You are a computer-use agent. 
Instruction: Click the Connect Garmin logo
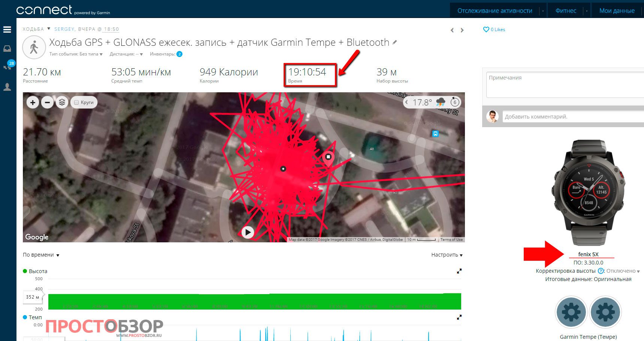(63, 10)
